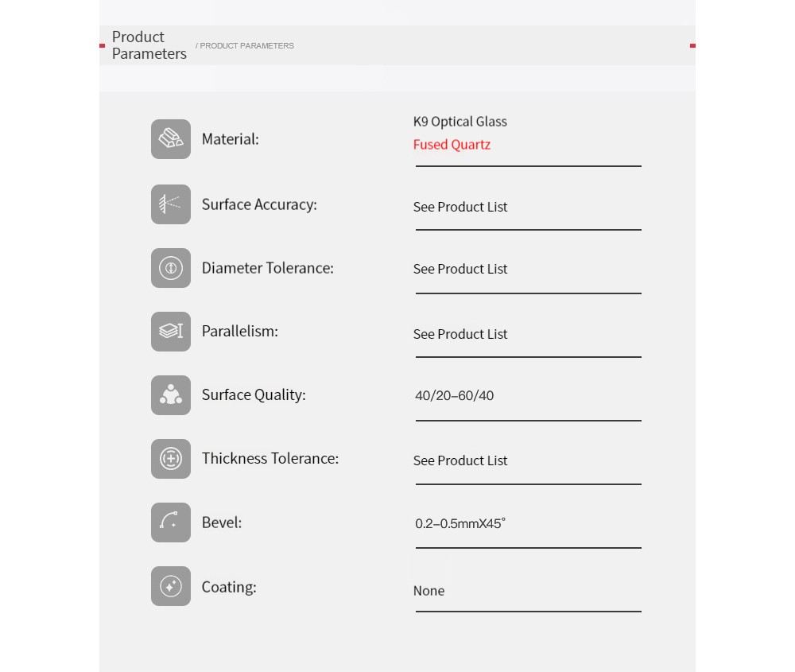Click the red Fused Quartz text
795x672 pixels.
[452, 145]
